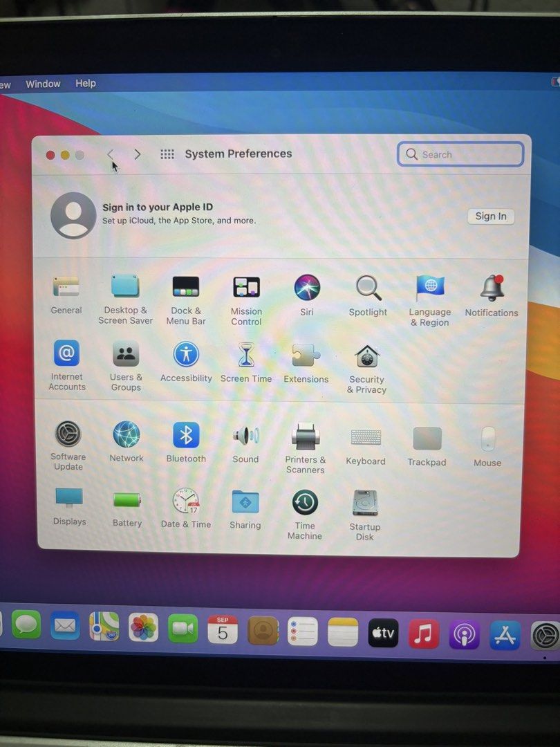Open Reminders in the Dock
This screenshot has width=560, height=747.
click(303, 631)
